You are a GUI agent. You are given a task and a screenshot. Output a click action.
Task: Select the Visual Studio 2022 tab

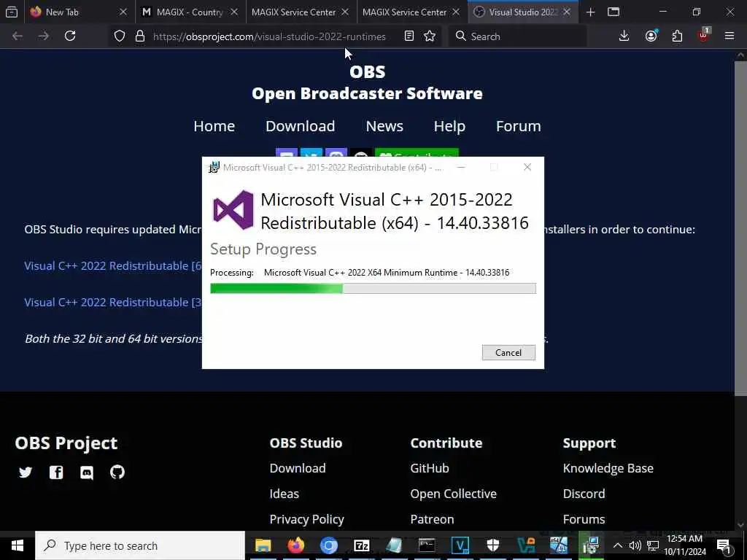(x=523, y=12)
